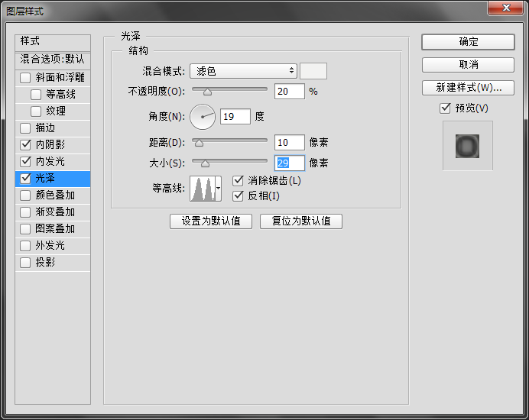The image size is (529, 420).
Task: Click 复位为默认值 button
Action: point(301,221)
